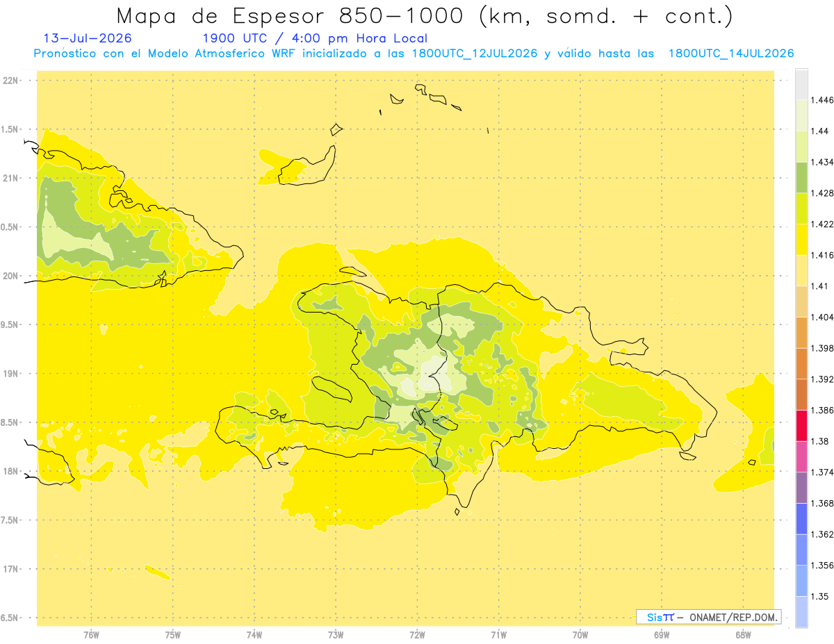Image resolution: width=834 pixels, height=644 pixels.
Task: Click the legend value "1.428"
Action: coord(821,193)
